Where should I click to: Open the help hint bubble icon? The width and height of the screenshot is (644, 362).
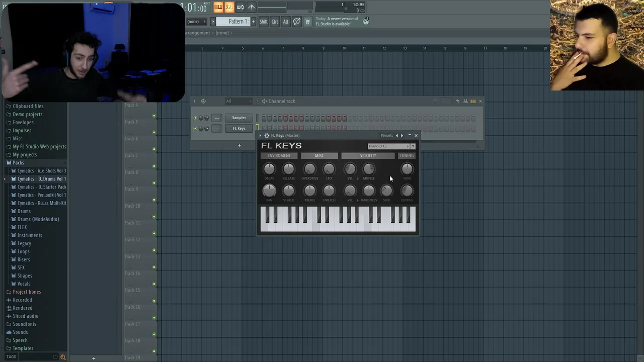pos(297,22)
